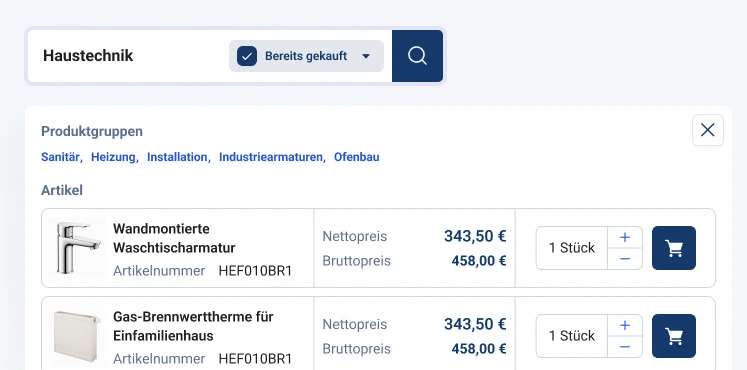
Task: Add Wandmontierte Waschtischarmatur to cart
Action: click(x=674, y=248)
